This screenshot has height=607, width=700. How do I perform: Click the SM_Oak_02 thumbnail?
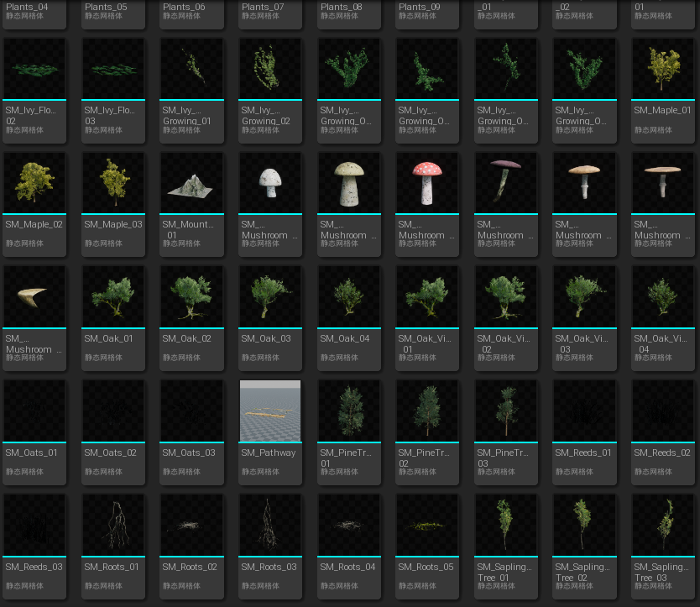(191, 297)
